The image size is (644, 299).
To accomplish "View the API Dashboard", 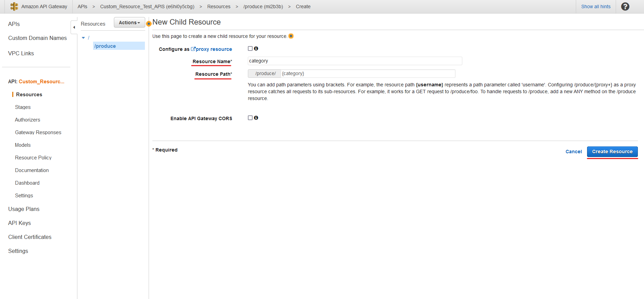I will (27, 183).
